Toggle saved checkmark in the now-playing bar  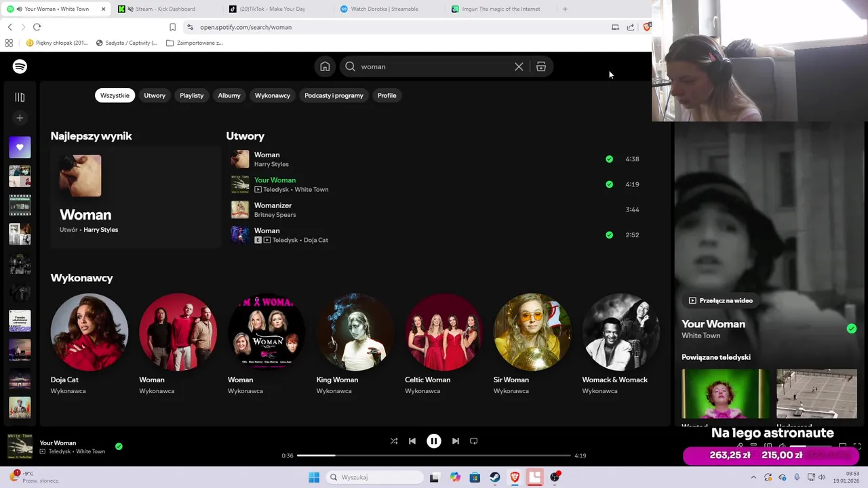[x=119, y=447]
